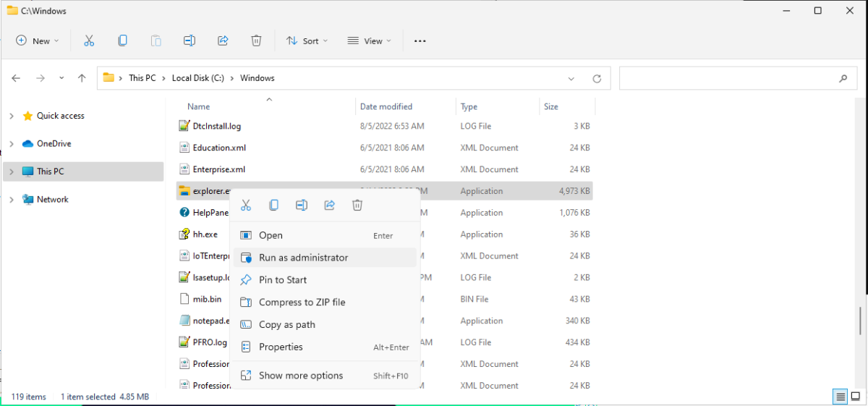Viewport: 868px width, 406px height.
Task: Select Run as administrator
Action: click(x=325, y=258)
